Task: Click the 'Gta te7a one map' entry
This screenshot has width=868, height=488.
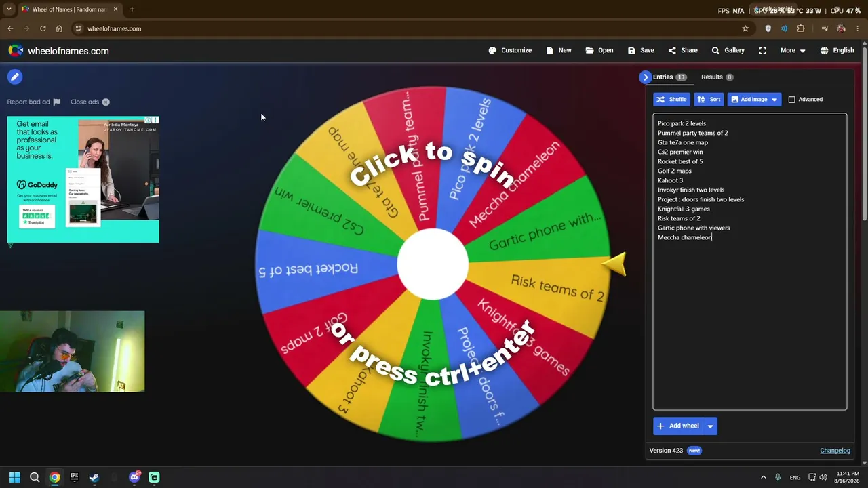Action: click(682, 142)
